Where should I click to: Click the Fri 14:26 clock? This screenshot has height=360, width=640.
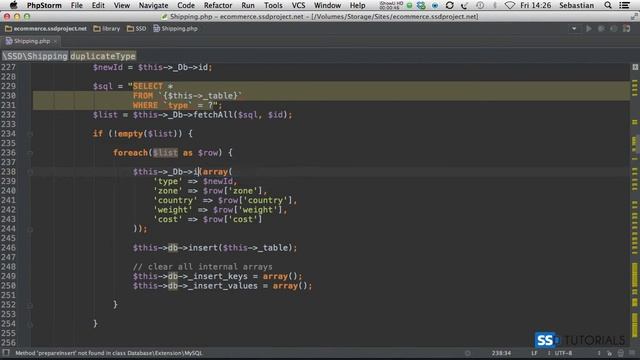[536, 5]
